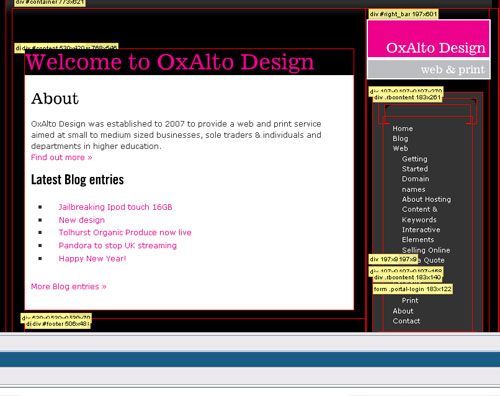Open 'Getting Started' submenu item

tap(415, 164)
